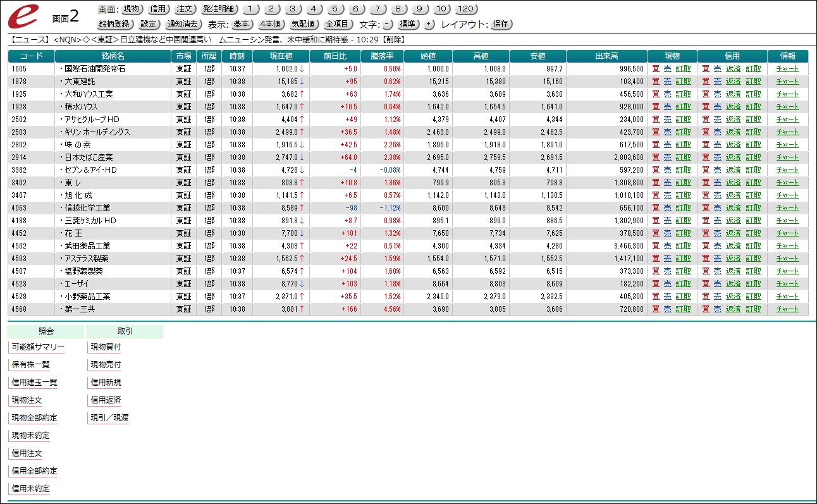Click the コード column header
Image resolution: width=817 pixels, height=504 pixels.
click(31, 56)
